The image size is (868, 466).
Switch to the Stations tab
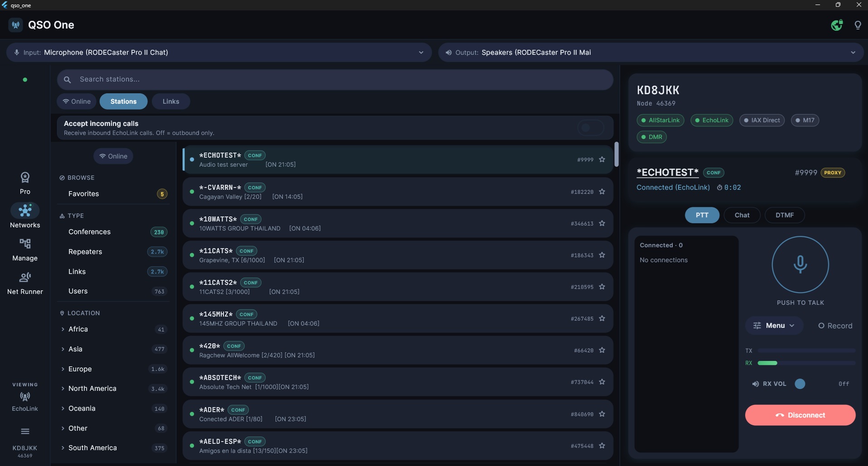(123, 101)
